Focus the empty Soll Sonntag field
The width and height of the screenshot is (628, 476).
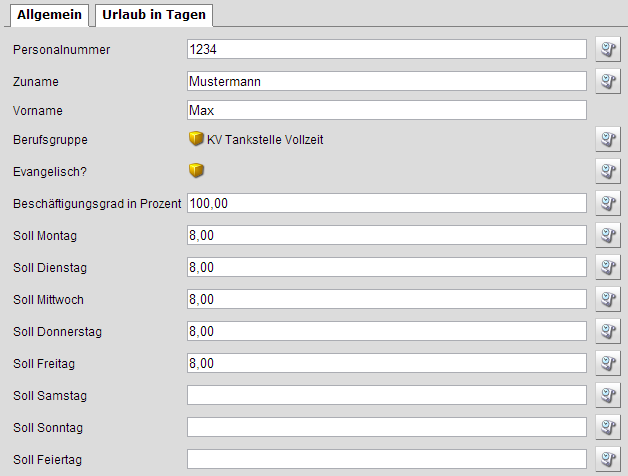coord(386,427)
